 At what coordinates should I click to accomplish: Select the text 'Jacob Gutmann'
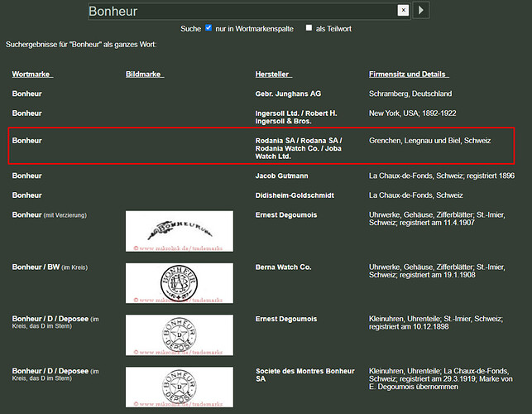click(x=281, y=176)
